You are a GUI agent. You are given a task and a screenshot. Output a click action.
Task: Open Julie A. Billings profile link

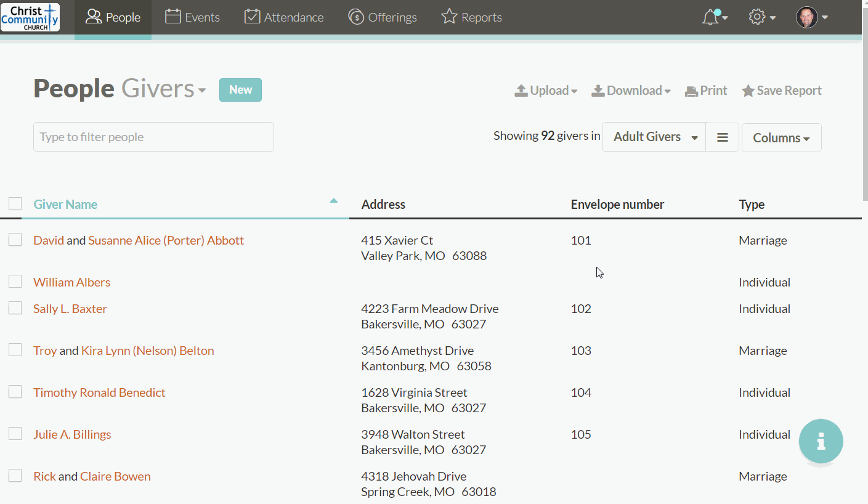[72, 434]
